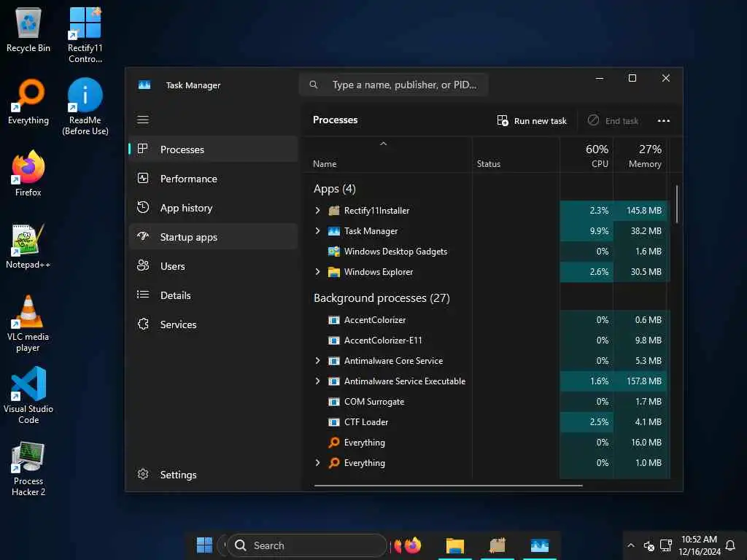Expand the second Everything process group
Viewport: 747px width, 560px height.
click(x=318, y=463)
